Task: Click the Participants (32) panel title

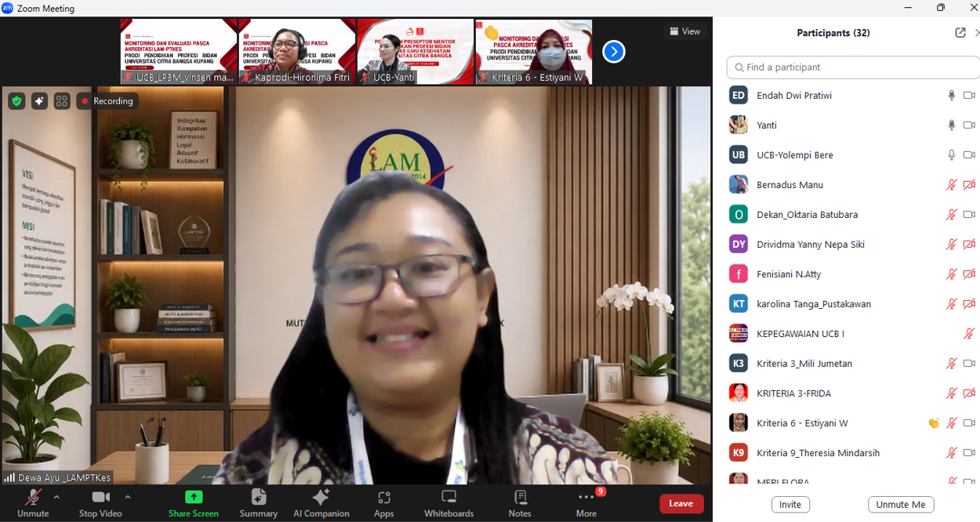Action: tap(833, 33)
